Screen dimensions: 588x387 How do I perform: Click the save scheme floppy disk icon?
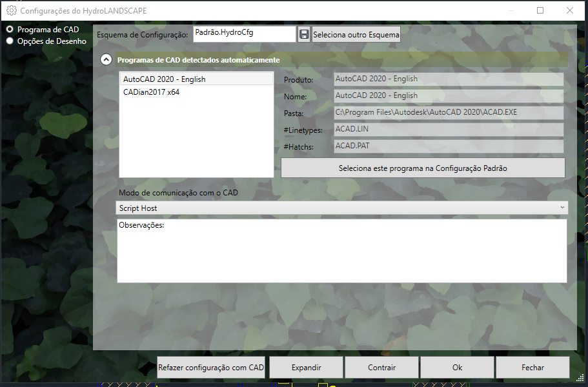pyautogui.click(x=304, y=34)
